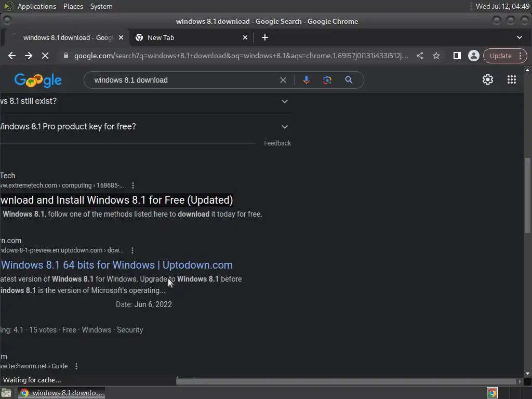This screenshot has width=532, height=399.
Task: Go back to the previous page
Action: 12,56
